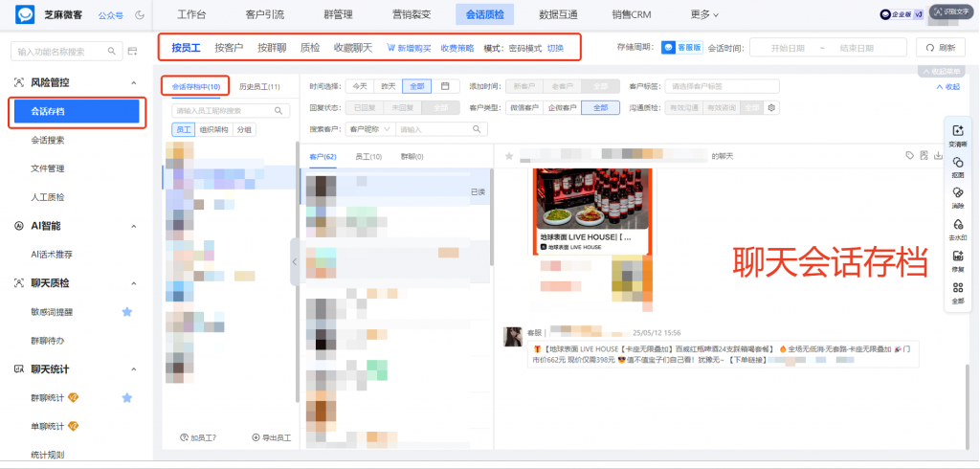The width and height of the screenshot is (980, 469).
Task: Open the calendar date picker icon
Action: [445, 86]
